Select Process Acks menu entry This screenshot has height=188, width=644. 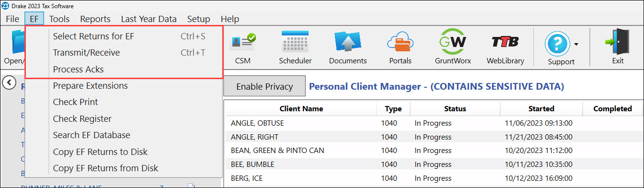[x=124, y=69]
